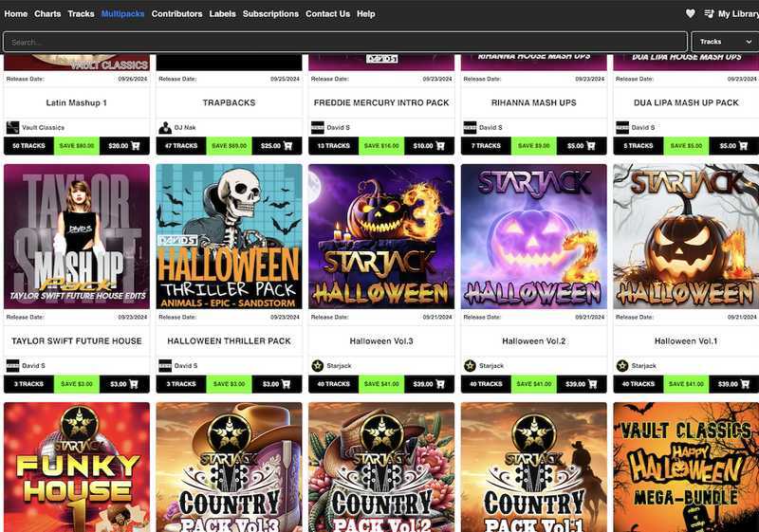
Task: Click in the Search input field
Action: pyautogui.click(x=345, y=42)
